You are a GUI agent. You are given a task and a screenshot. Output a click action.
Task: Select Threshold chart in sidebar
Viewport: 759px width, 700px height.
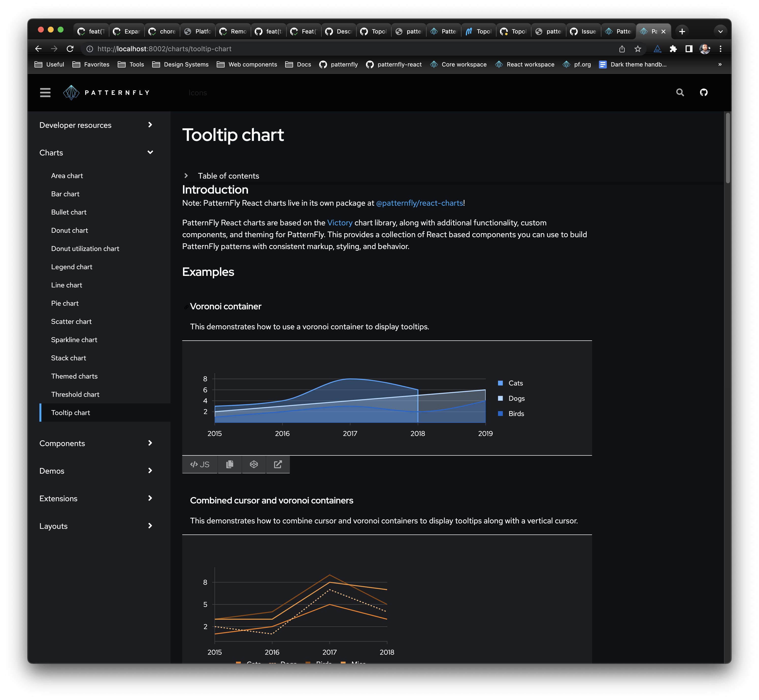pos(75,394)
